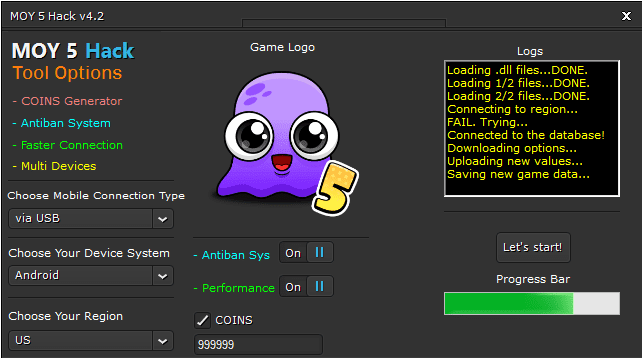Click log line 'Uploading new values...'

pyautogui.click(x=515, y=161)
